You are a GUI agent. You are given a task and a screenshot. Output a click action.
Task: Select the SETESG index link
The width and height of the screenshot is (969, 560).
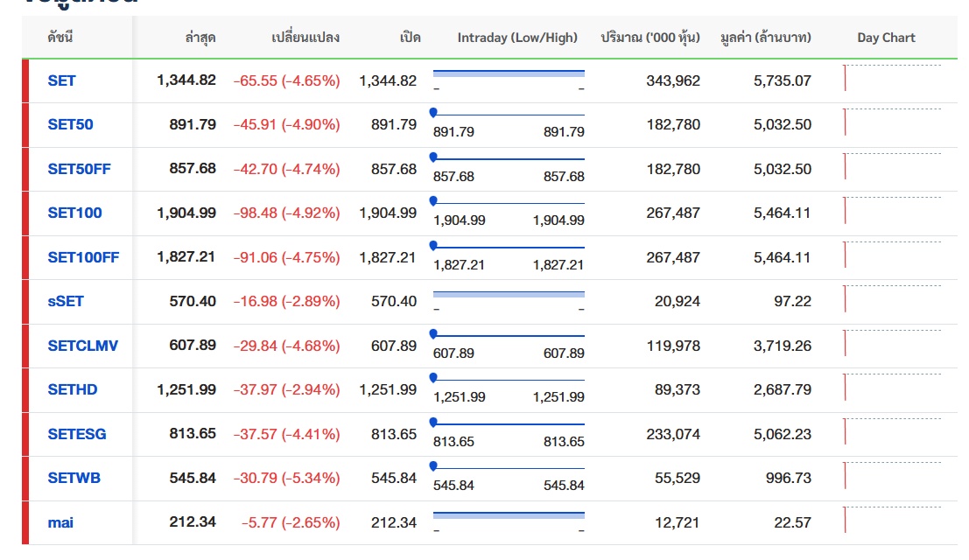tap(77, 434)
